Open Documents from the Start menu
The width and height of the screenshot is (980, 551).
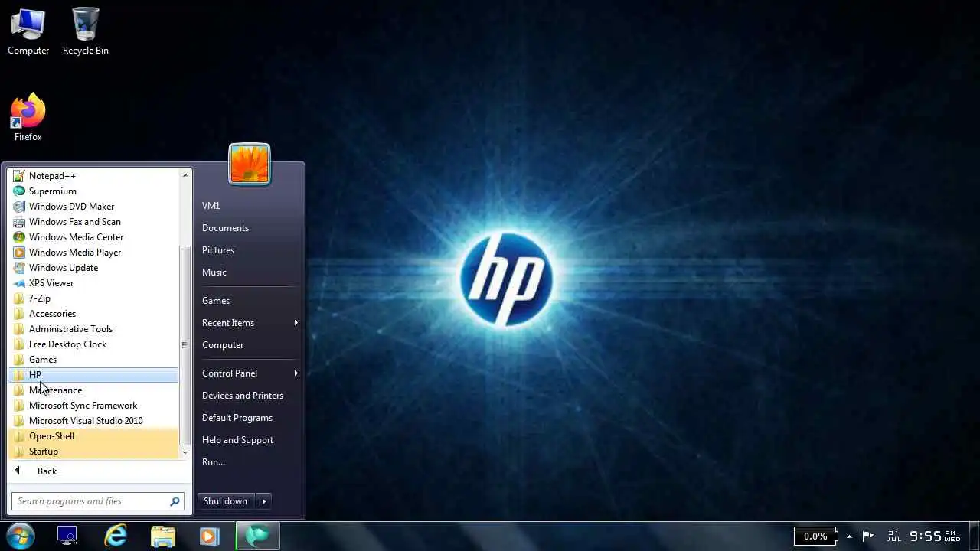[225, 228]
